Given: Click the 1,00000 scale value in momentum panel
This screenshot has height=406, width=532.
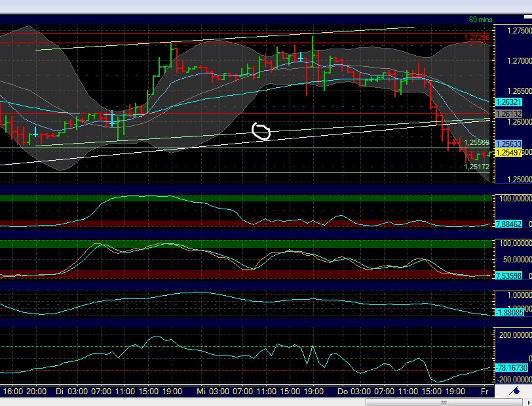Looking at the screenshot, I should pos(519,295).
